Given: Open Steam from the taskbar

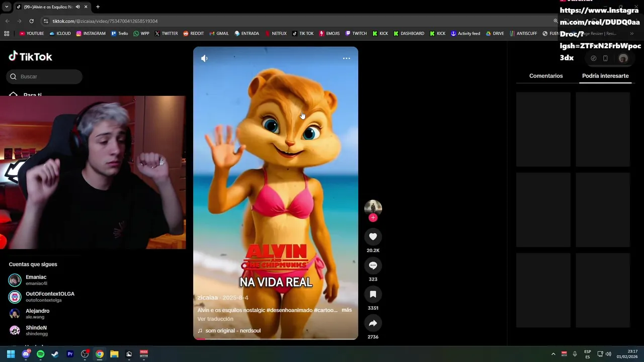Looking at the screenshot, I should pos(55,354).
